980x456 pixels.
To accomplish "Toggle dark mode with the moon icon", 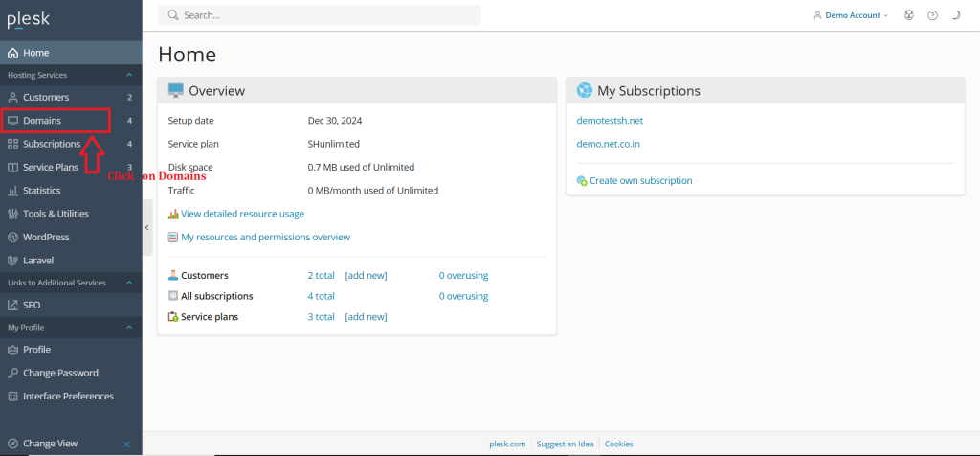I will click(956, 15).
